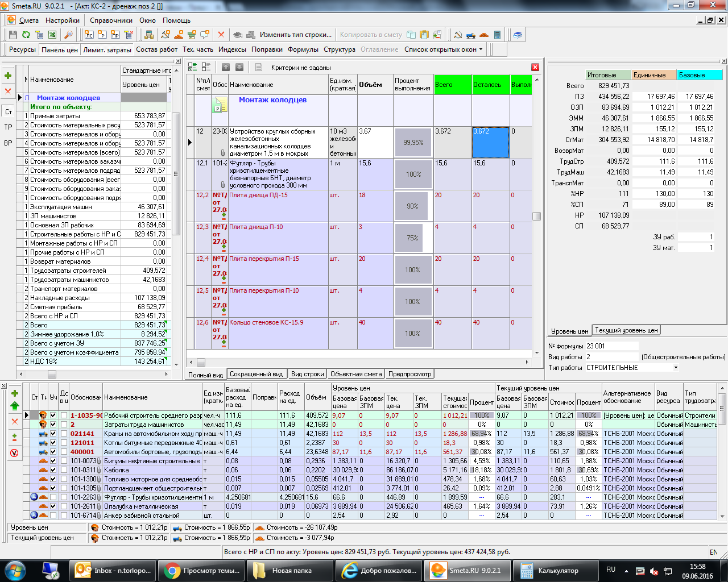Open the Тип работы СТРОИТЕЛЬНЫЕ dropdown
This screenshot has height=582, width=728.
point(676,368)
